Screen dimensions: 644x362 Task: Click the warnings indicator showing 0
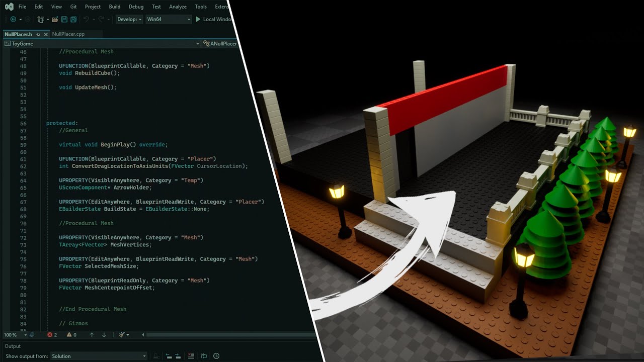pos(71,335)
